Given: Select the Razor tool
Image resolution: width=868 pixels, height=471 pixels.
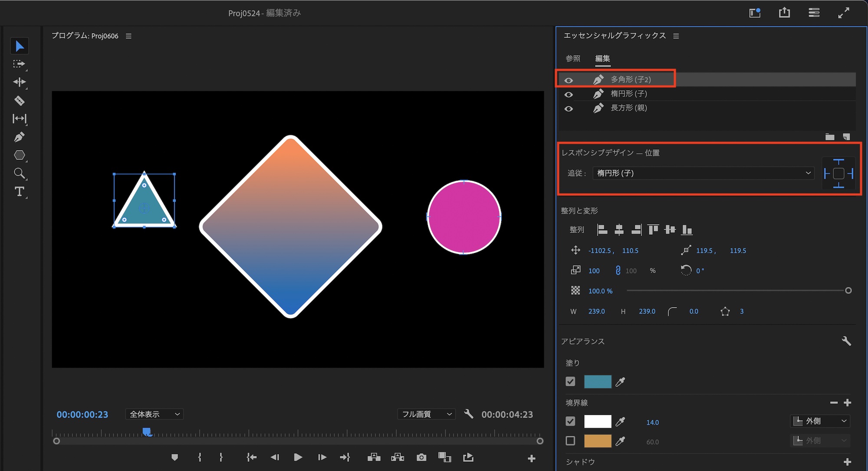Looking at the screenshot, I should (x=19, y=101).
